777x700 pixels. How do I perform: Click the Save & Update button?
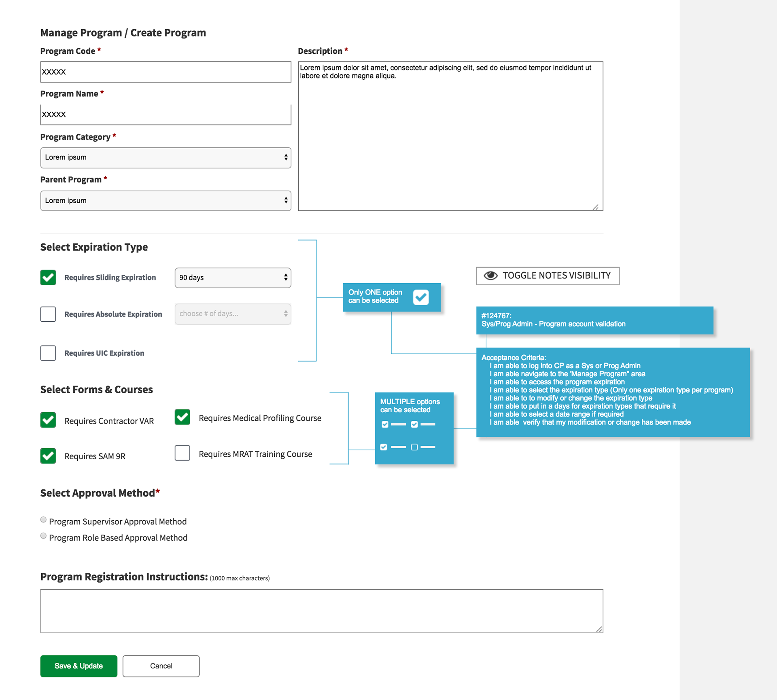[x=79, y=666]
